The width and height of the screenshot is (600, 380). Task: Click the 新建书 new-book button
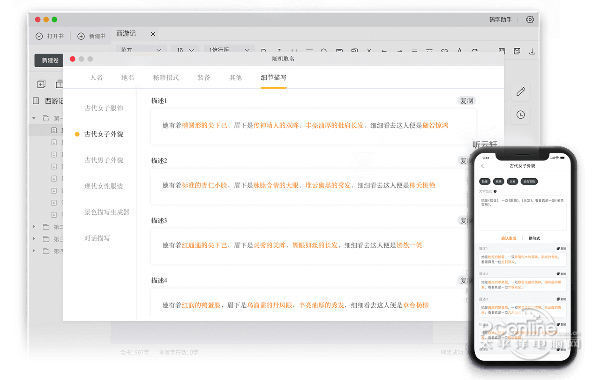tap(91, 36)
